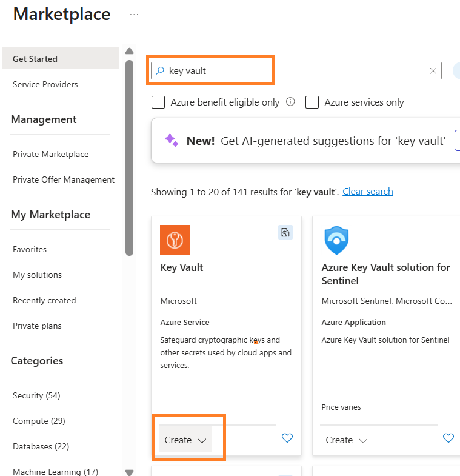460x476 pixels.
Task: Open the Key Vault card title
Action: 182,267
